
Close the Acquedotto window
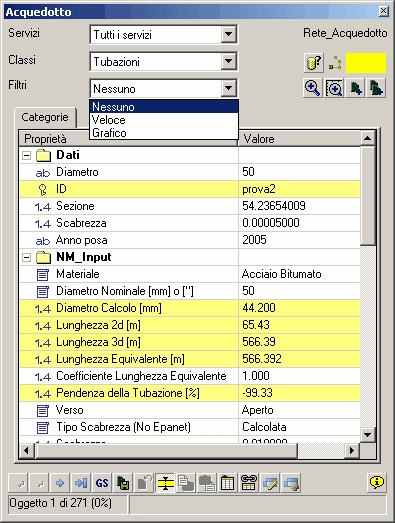coord(384,11)
